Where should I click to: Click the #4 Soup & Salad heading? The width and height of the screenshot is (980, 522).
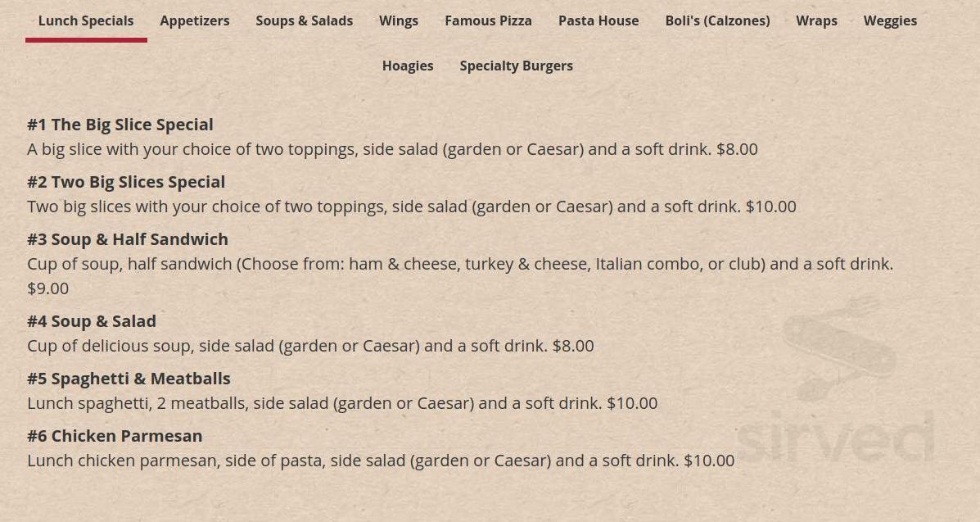tap(92, 320)
